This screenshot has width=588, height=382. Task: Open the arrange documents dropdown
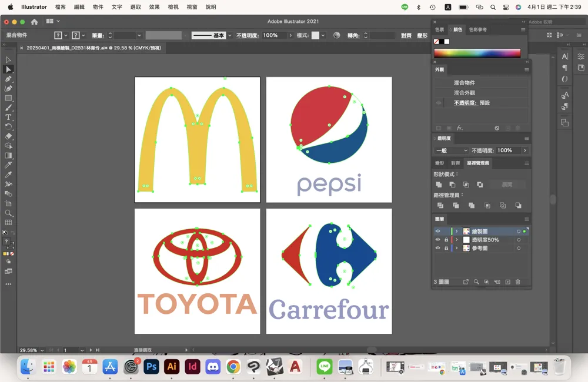(x=53, y=21)
